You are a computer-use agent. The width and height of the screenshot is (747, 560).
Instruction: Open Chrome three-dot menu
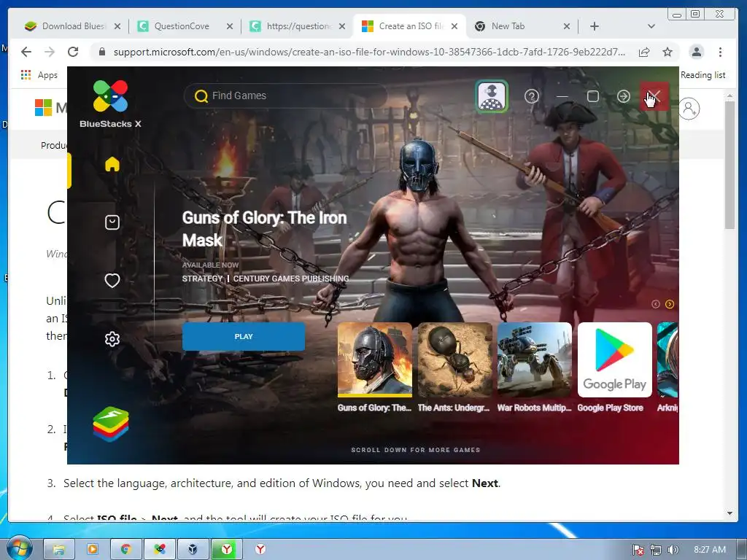pos(720,52)
